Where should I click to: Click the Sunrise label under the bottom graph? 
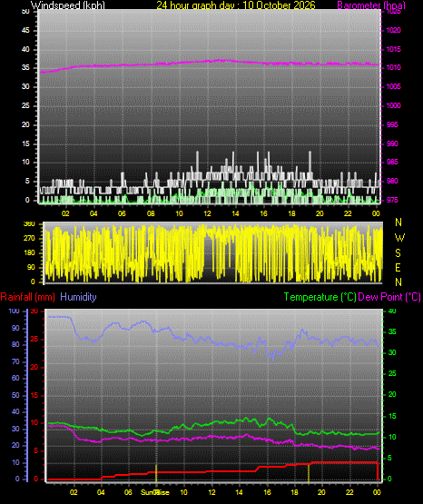[155, 492]
